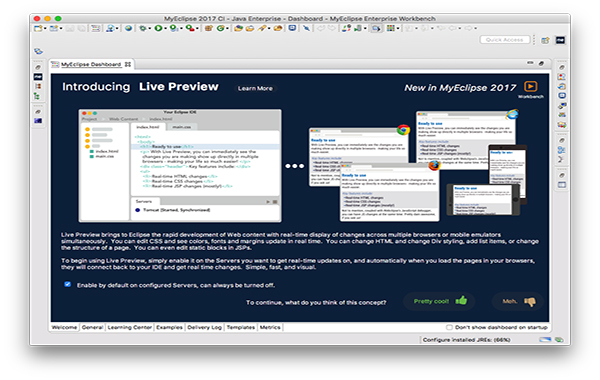Viewport: 600px width, 380px height.
Task: Focus the Quick Access search field
Action: coord(504,40)
